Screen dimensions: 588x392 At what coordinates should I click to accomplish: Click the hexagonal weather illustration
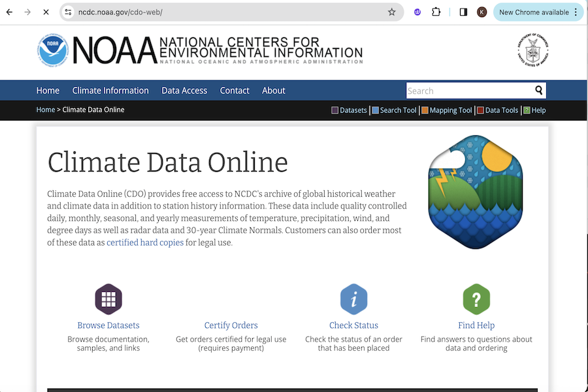pos(476,192)
